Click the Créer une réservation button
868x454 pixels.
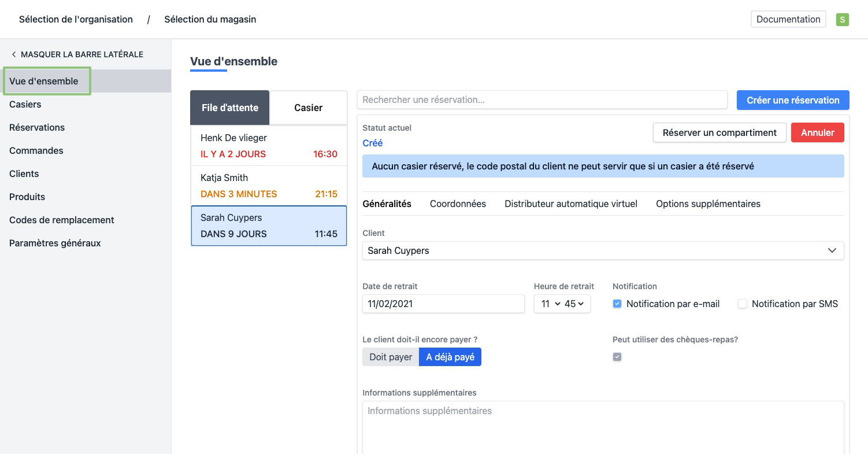(x=792, y=100)
